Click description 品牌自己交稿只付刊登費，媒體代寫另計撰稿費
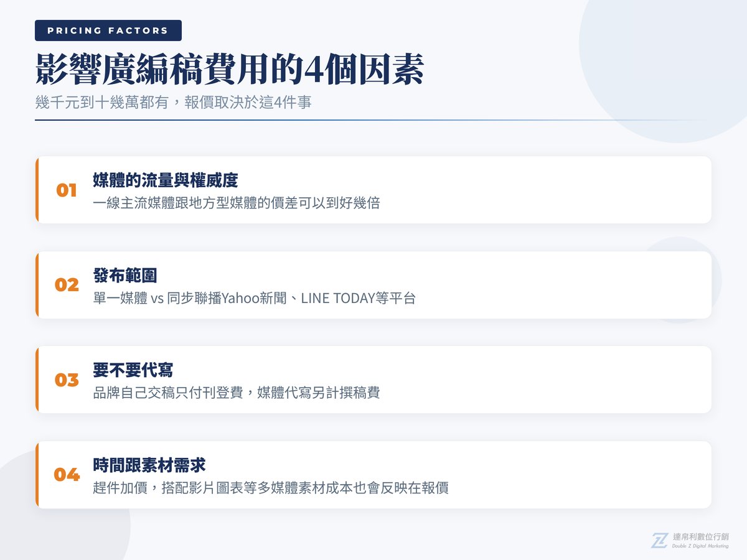Viewport: 747px width, 560px height. pyautogui.click(x=236, y=393)
